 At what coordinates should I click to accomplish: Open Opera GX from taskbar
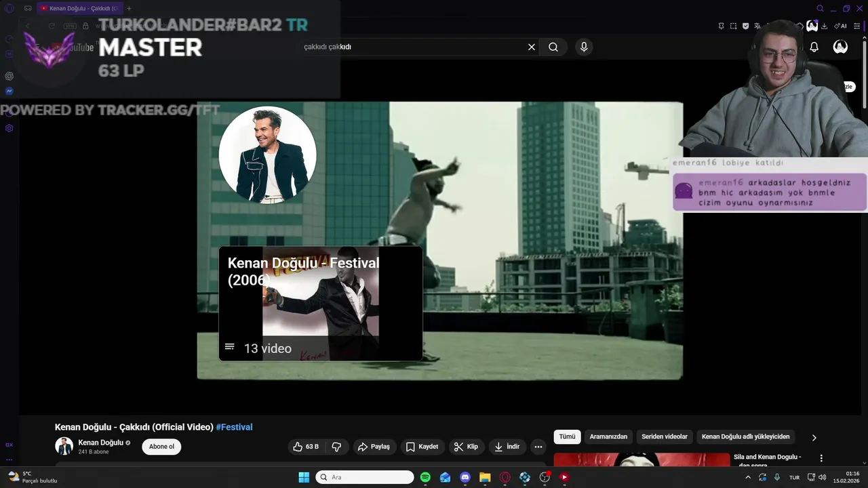pos(505,477)
